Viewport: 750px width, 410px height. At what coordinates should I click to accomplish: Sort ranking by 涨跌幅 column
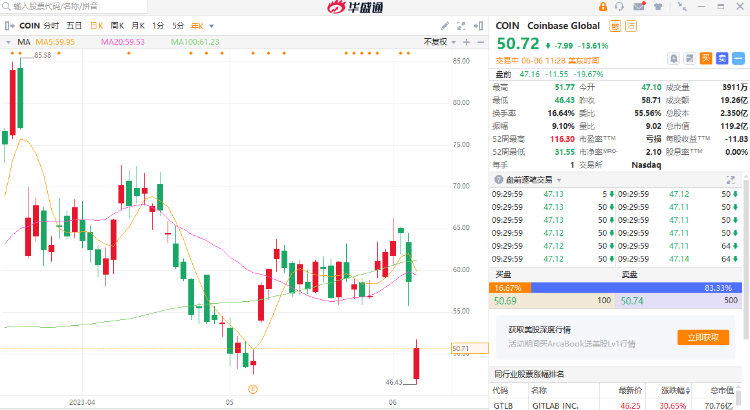pos(675,390)
